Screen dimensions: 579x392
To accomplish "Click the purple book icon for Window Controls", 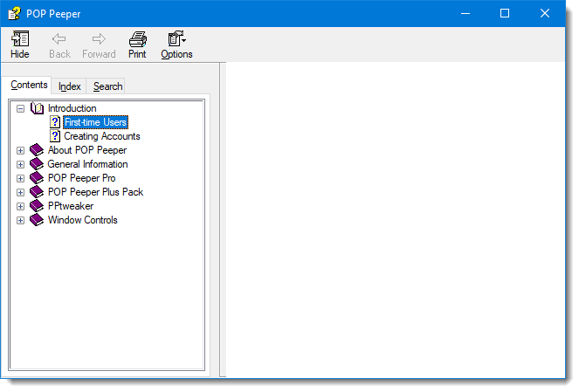I will pos(37,220).
